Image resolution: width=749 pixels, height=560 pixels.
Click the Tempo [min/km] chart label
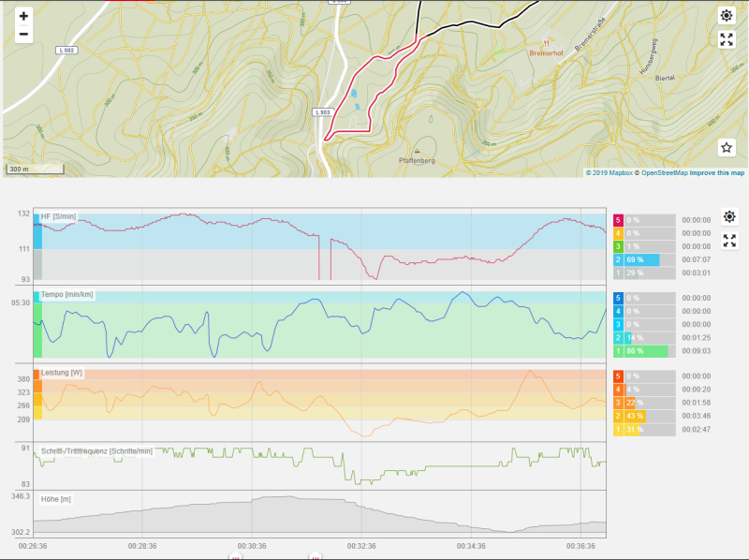point(66,295)
